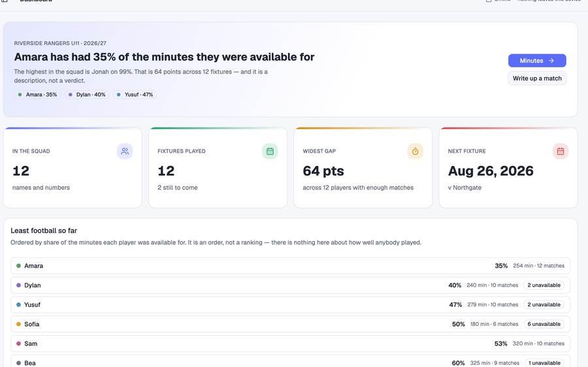
Task: Click Sofia's 180 min · 6 matches text
Action: tap(495, 325)
